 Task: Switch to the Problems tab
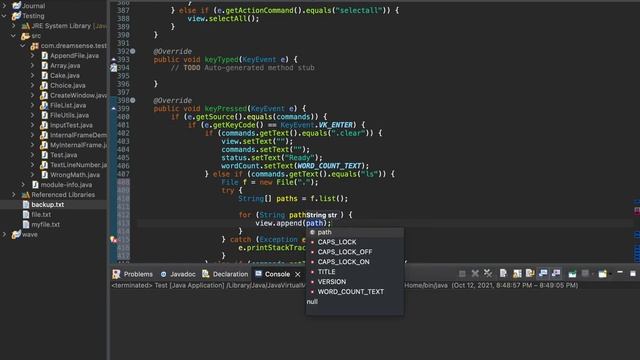pos(133,274)
